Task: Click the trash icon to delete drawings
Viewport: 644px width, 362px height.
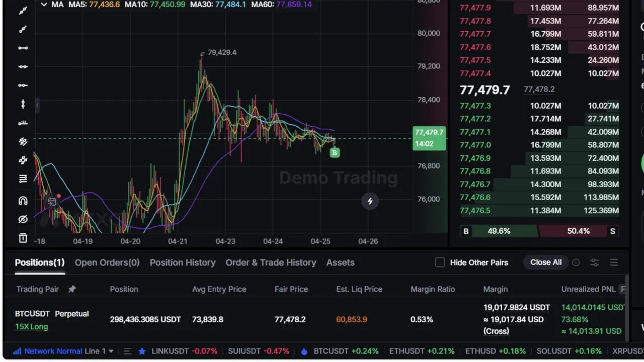Action: click(x=23, y=238)
